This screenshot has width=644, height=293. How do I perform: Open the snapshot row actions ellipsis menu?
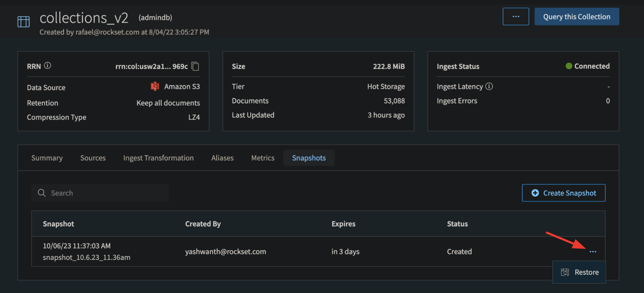click(593, 252)
